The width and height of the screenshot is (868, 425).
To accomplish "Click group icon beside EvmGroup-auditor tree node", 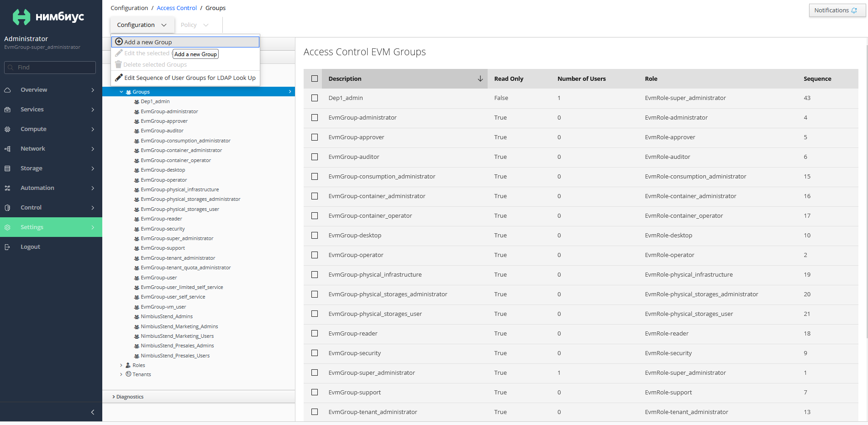I will (x=137, y=131).
